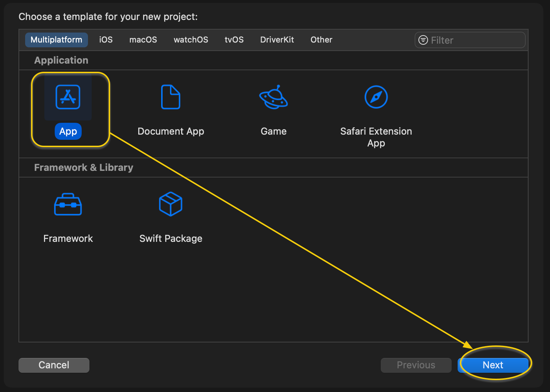Click the Game label text

tap(274, 131)
